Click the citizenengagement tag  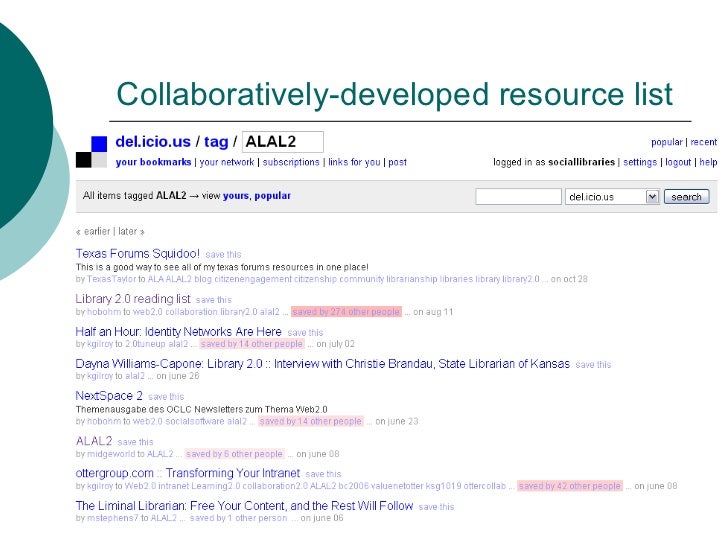(253, 279)
